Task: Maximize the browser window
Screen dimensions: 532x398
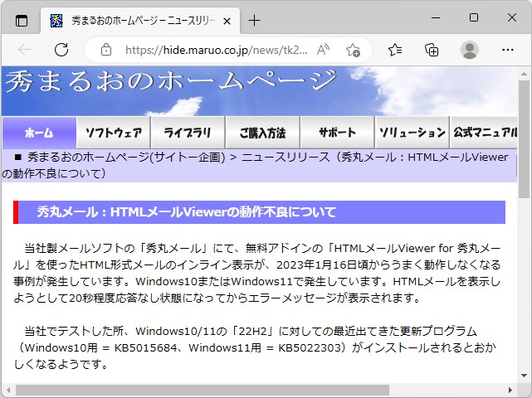Action: coord(474,17)
